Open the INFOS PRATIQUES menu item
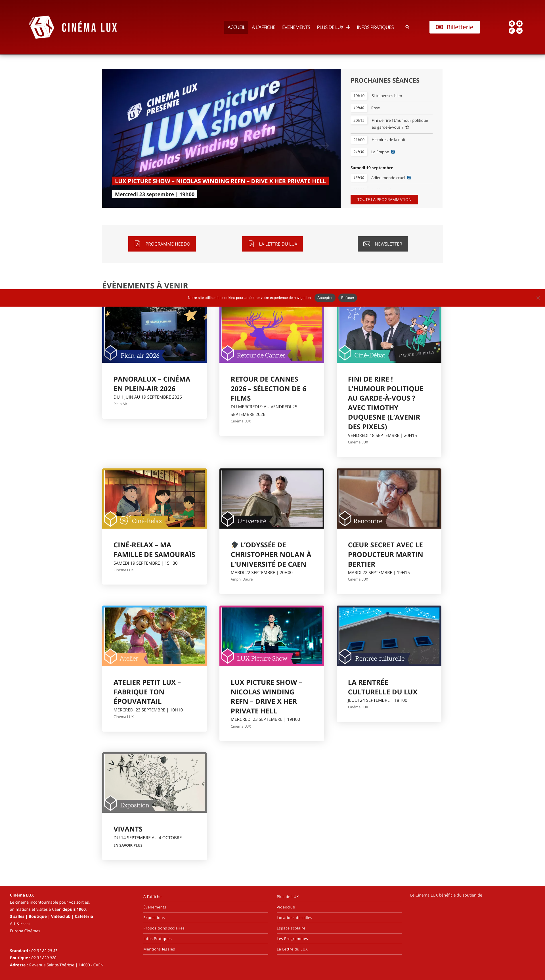This screenshot has height=980, width=545. pos(375,27)
